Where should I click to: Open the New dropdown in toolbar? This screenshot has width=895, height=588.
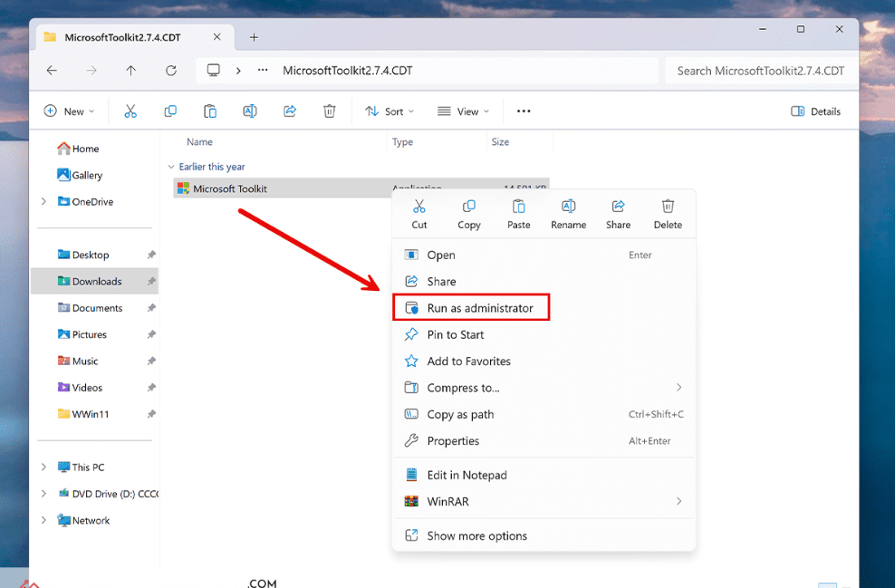coord(70,111)
